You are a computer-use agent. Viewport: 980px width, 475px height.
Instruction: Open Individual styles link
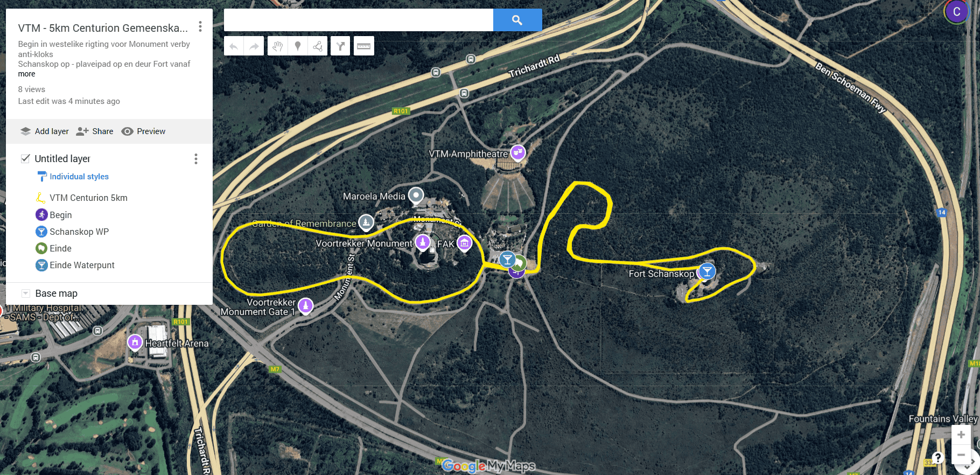pyautogui.click(x=79, y=177)
